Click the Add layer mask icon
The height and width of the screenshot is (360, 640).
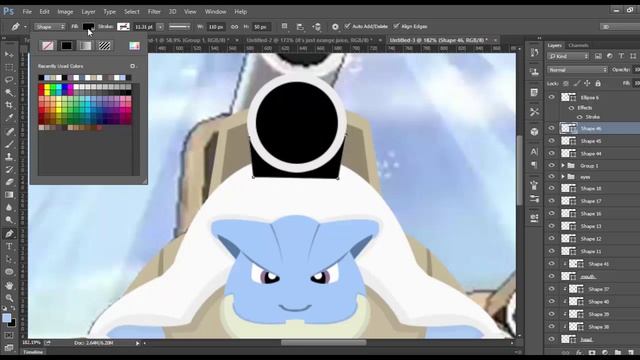pos(592,352)
